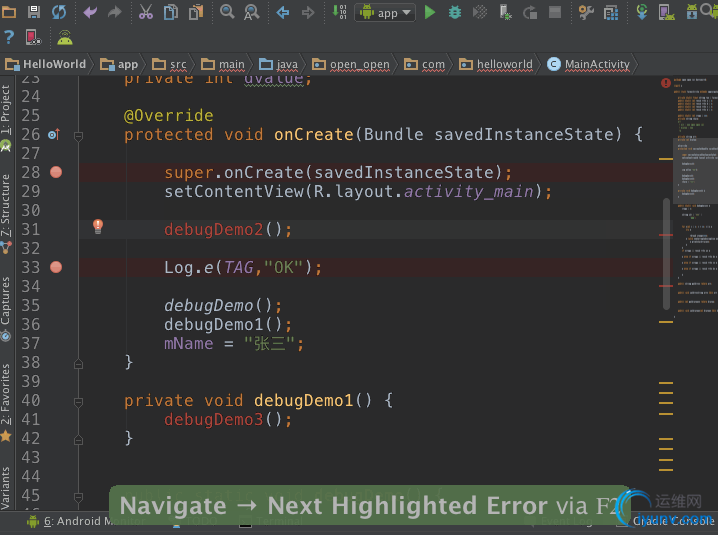Image resolution: width=718 pixels, height=535 pixels.
Task: Click the red error indicator atop scrollbar
Action: point(666,83)
